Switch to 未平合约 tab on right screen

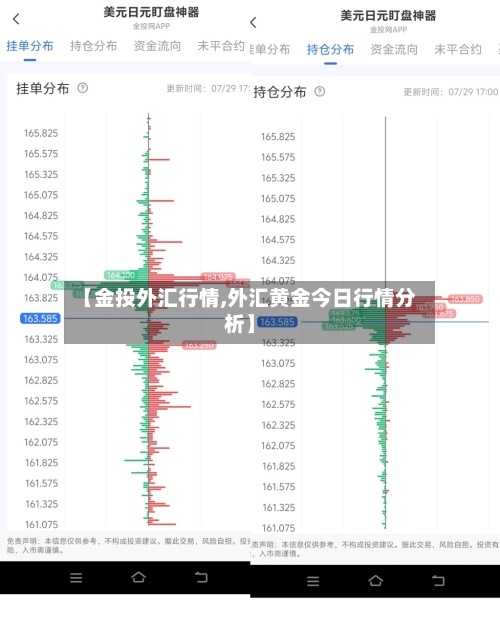[x=458, y=49]
